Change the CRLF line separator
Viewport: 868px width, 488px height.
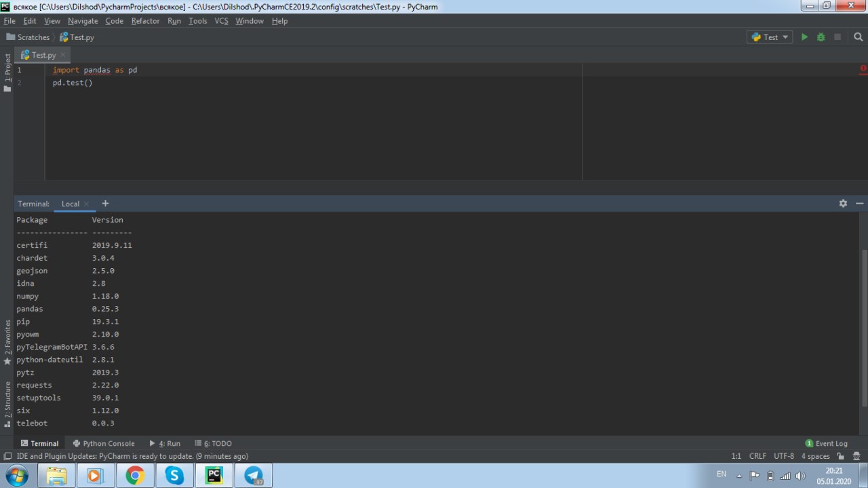point(757,456)
